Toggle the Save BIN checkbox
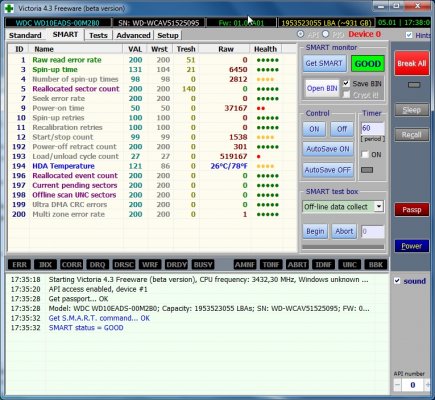The width and height of the screenshot is (435, 400). pyautogui.click(x=346, y=83)
